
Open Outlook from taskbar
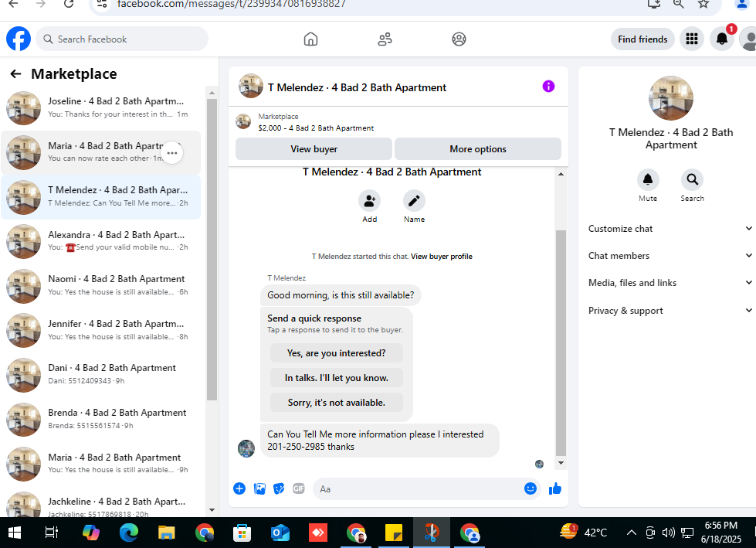280,533
